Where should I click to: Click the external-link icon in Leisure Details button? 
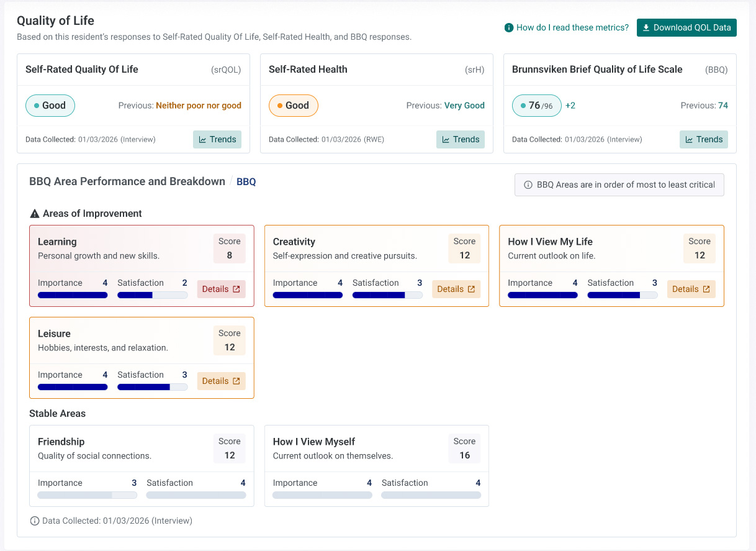(236, 381)
